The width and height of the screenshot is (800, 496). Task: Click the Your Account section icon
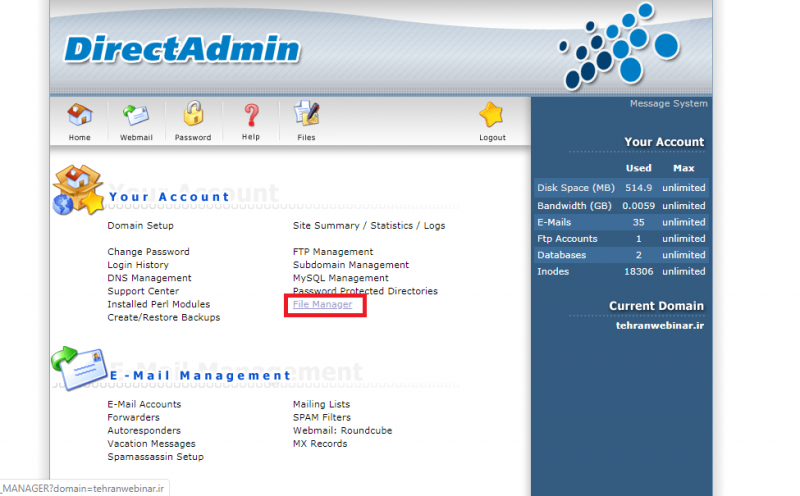pos(78,190)
